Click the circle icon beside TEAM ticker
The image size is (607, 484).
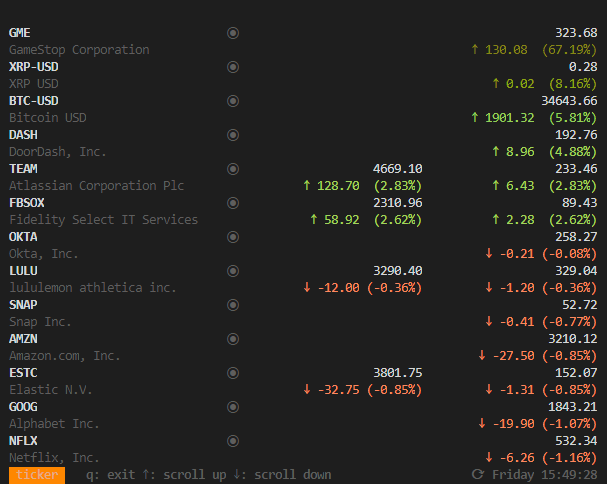point(233,169)
